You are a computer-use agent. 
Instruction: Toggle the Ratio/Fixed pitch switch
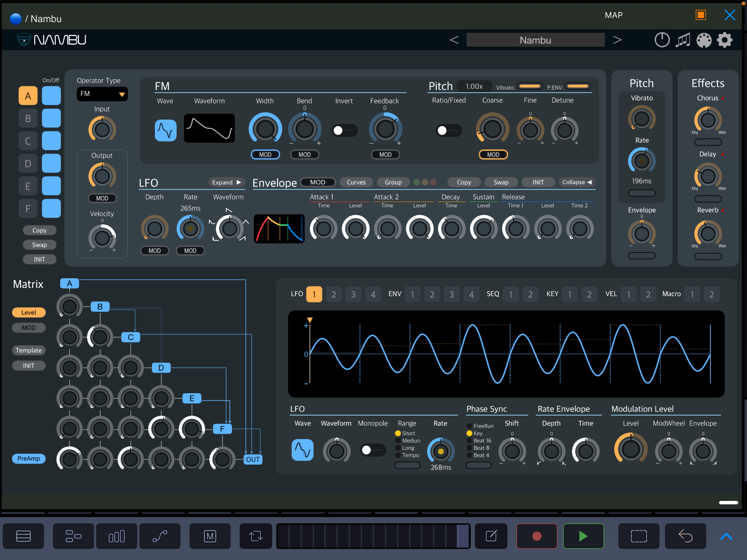[449, 130]
